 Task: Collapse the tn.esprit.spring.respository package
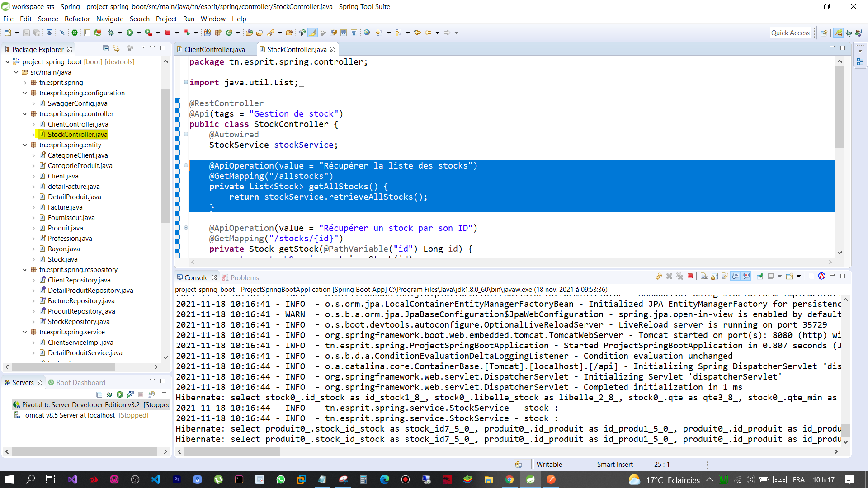pyautogui.click(x=25, y=270)
